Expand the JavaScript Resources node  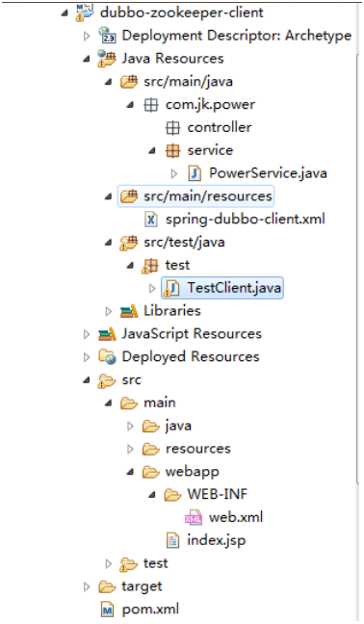(87, 334)
